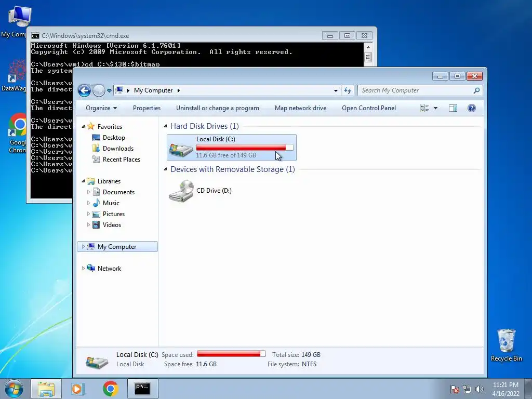Image resolution: width=532 pixels, height=399 pixels.
Task: Click the Refresh button in address bar
Action: pos(348,90)
